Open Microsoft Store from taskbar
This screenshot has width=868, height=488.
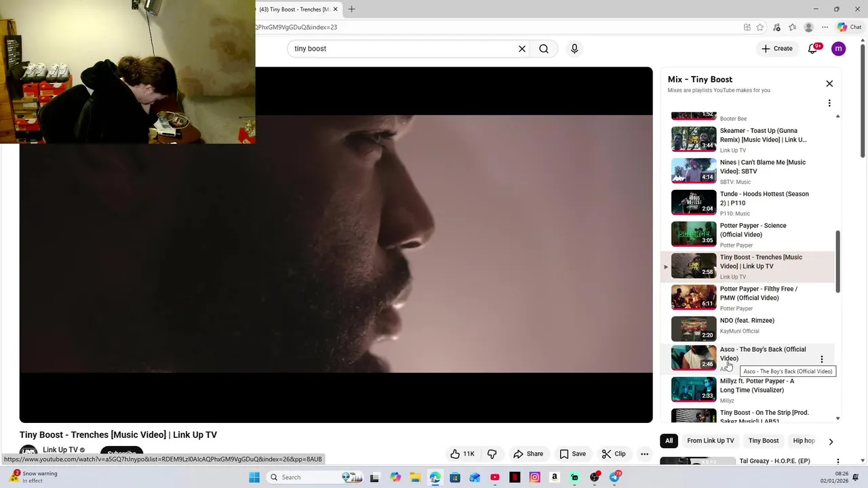[x=455, y=477]
